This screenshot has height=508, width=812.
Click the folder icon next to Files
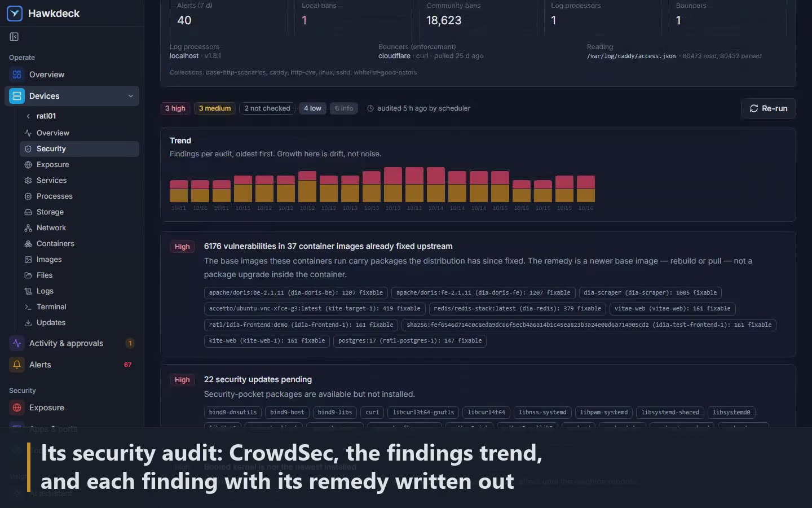point(28,275)
